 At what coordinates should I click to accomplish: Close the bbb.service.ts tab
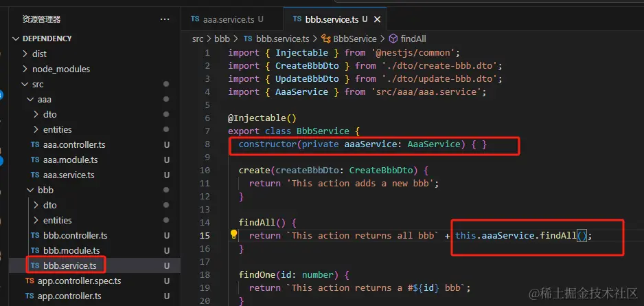pyautogui.click(x=378, y=19)
